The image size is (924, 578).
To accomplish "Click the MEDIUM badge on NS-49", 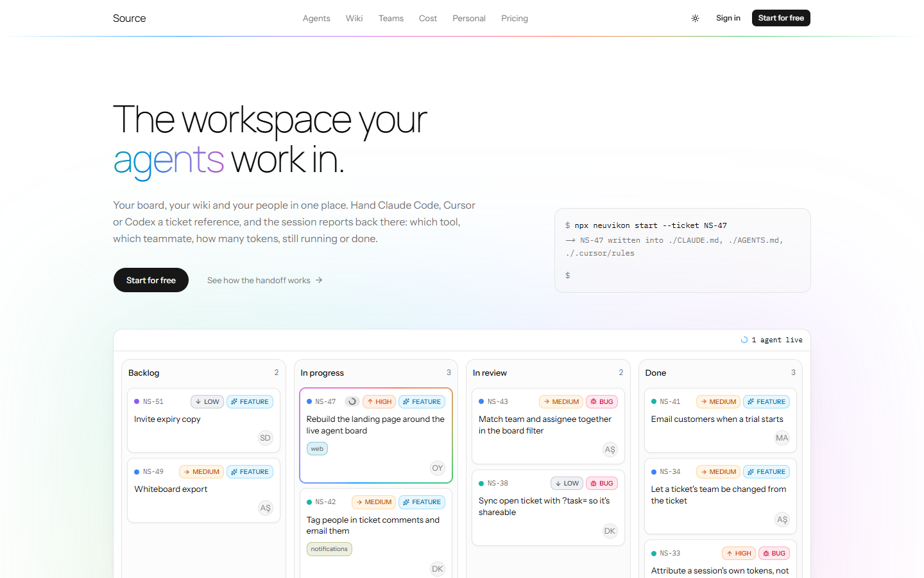I will pos(201,471).
